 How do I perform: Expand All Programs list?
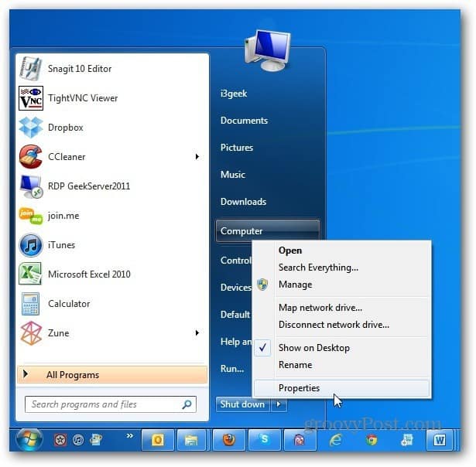pyautogui.click(x=112, y=375)
